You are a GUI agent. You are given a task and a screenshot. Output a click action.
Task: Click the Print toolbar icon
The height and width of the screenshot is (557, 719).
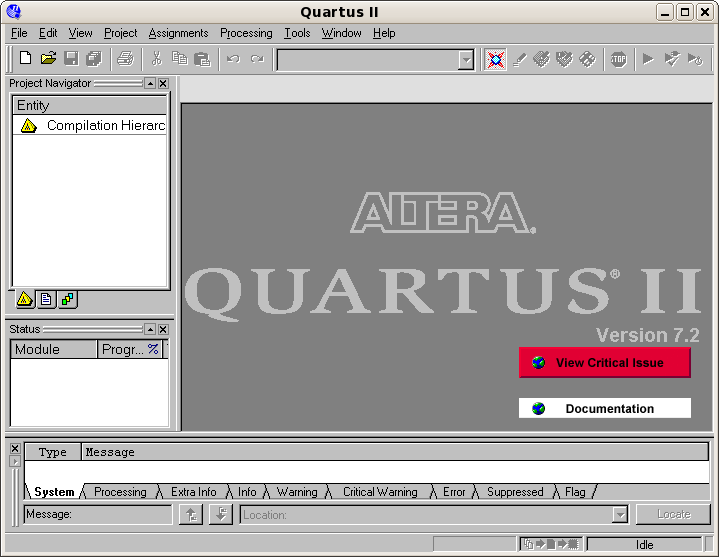tap(125, 59)
